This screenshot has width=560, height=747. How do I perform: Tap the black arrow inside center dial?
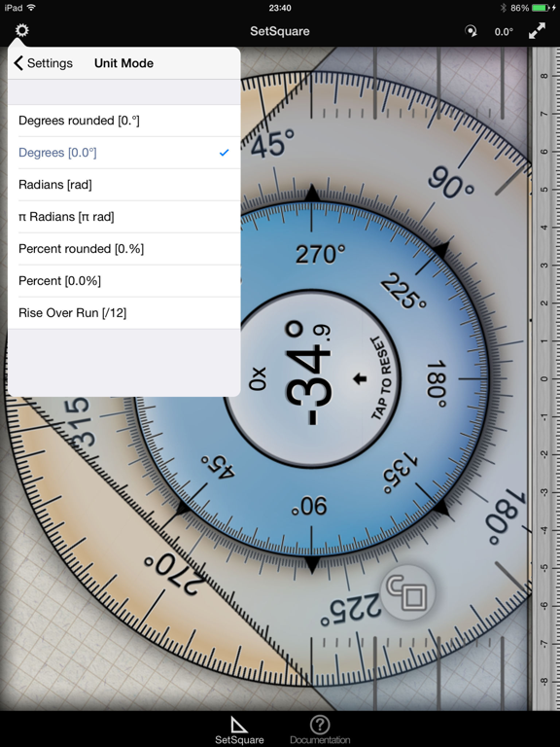pos(360,378)
